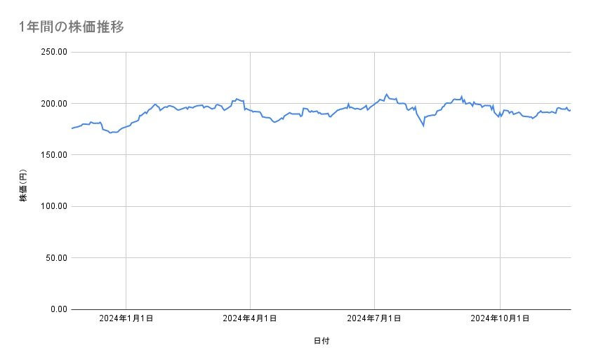This screenshot has width=589, height=364.
Task: Click the sharp dip bottom in August 2024
Action: click(x=423, y=126)
